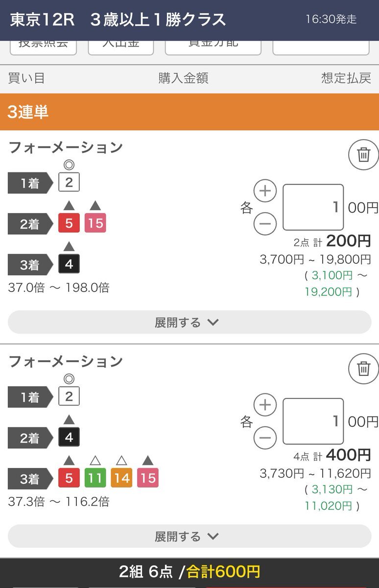Edit the second formation's amount input field
Viewport: 379px width, 588px height.
coord(313,421)
